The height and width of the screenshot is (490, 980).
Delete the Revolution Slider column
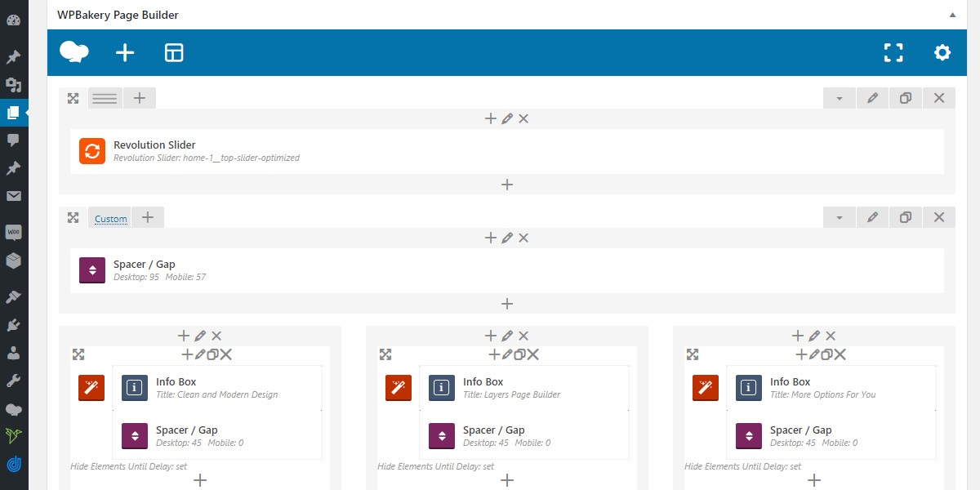[x=523, y=118]
